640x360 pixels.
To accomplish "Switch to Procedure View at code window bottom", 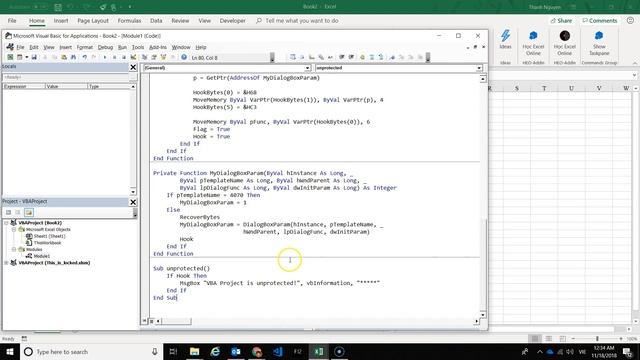I will (144, 321).
